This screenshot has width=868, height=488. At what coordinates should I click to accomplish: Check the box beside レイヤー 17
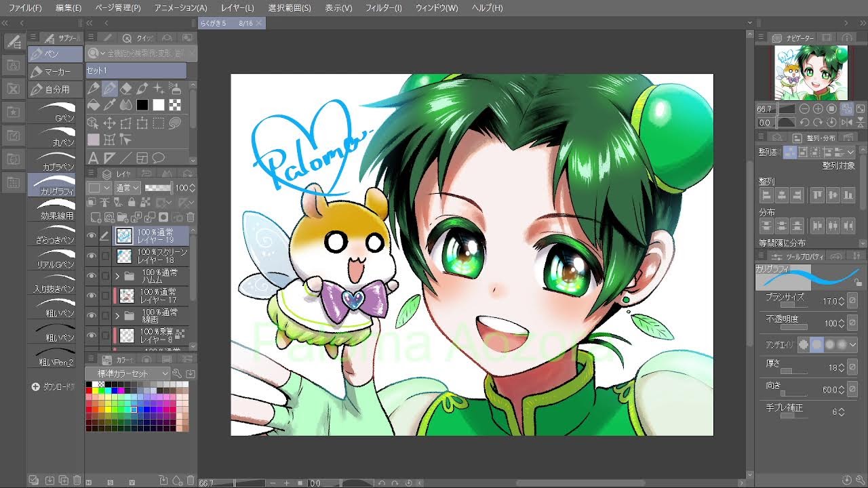coord(105,296)
